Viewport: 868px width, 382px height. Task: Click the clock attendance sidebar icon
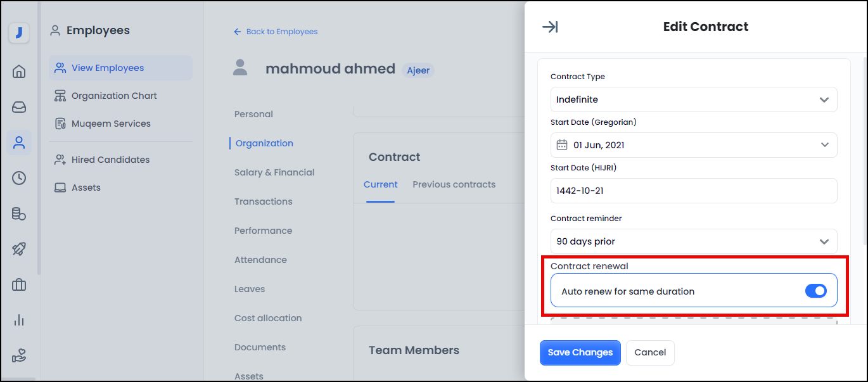coord(19,178)
